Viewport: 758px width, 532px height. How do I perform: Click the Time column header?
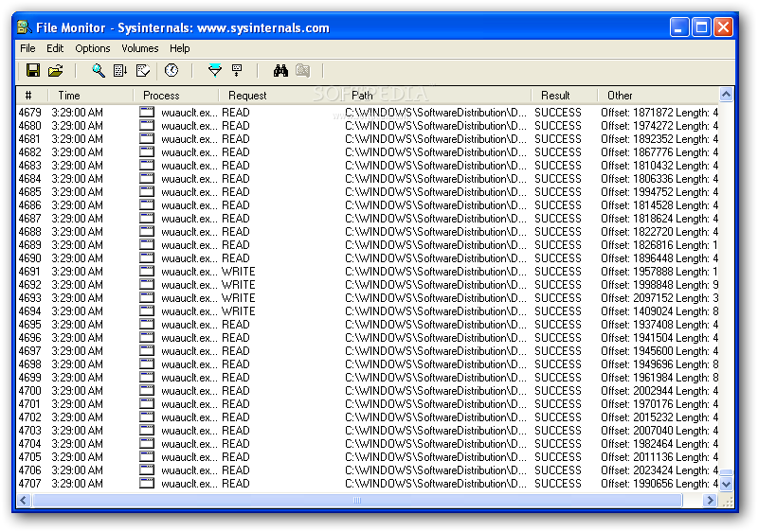coord(90,95)
